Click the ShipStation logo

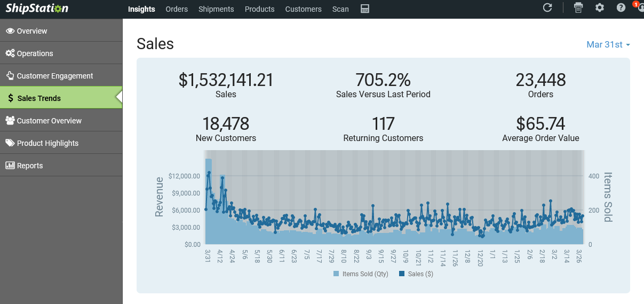coord(37,9)
